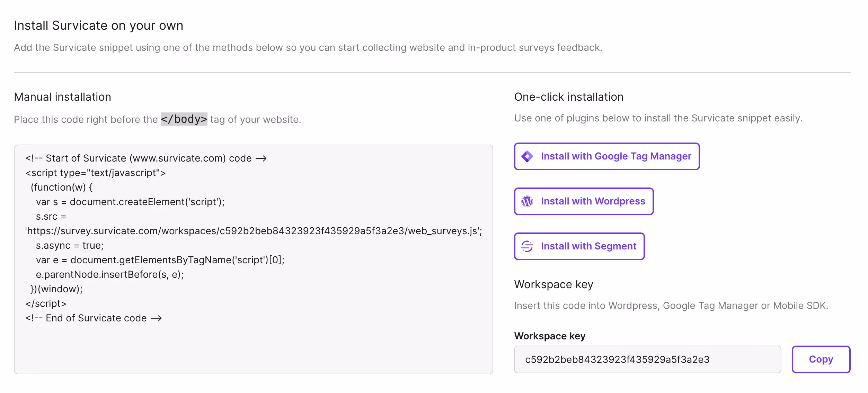Image resolution: width=868 pixels, height=393 pixels.
Task: Click 'Use one of plugins below' description
Action: click(658, 118)
